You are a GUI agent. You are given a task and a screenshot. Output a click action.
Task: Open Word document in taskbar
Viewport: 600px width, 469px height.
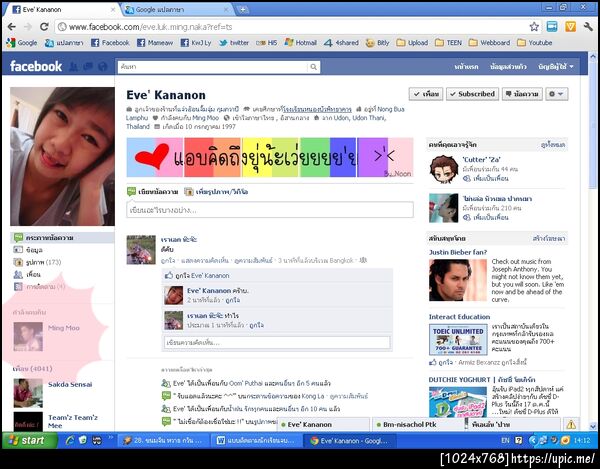[256, 441]
